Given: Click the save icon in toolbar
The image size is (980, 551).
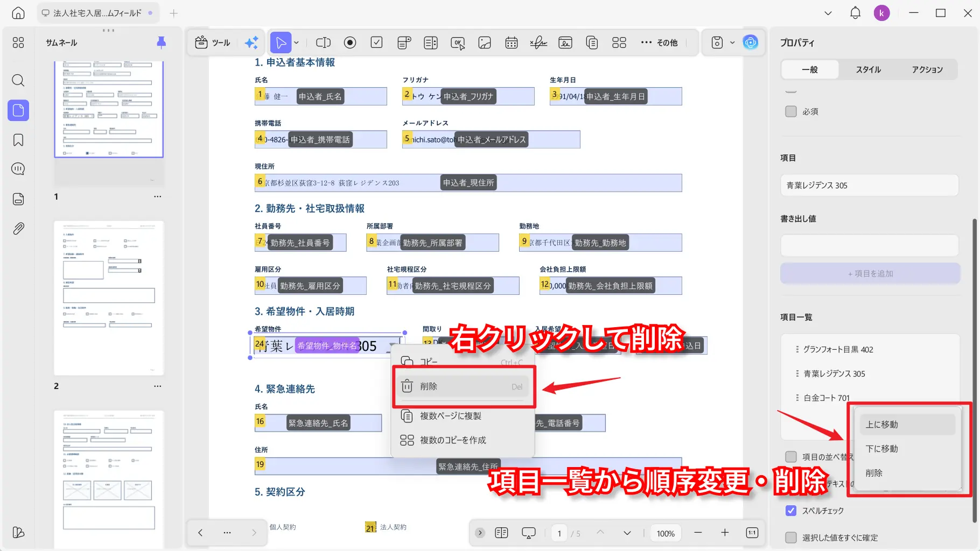Looking at the screenshot, I should tap(717, 43).
